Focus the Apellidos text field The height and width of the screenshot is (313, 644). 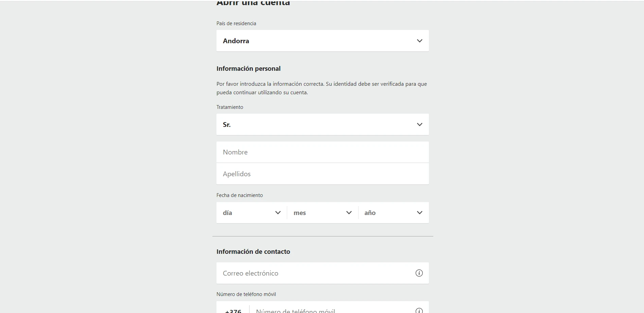323,174
